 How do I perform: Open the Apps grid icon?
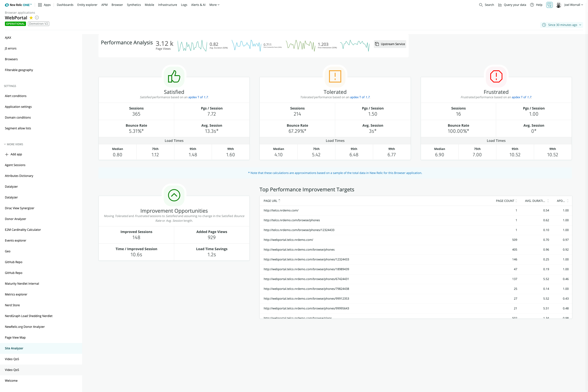(40, 5)
